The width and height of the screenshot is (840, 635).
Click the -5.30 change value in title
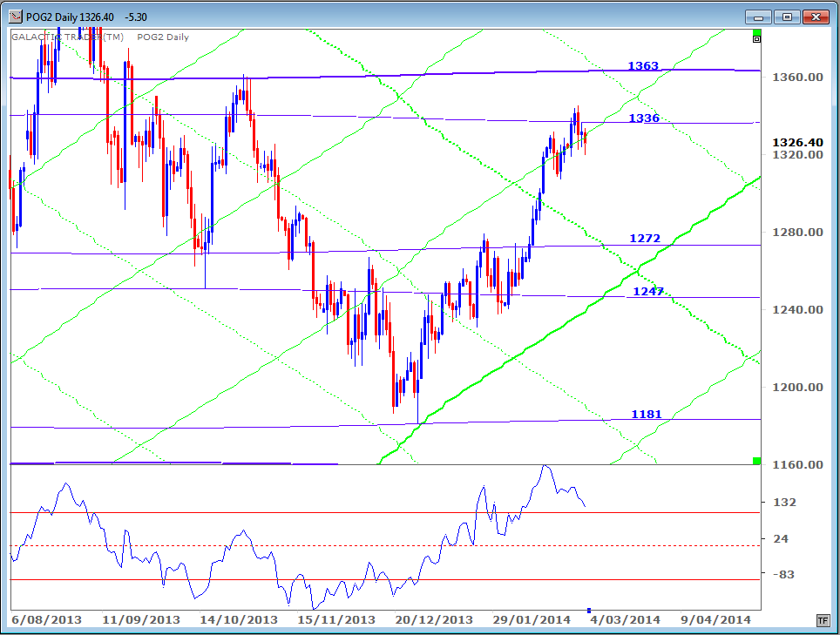[x=136, y=17]
